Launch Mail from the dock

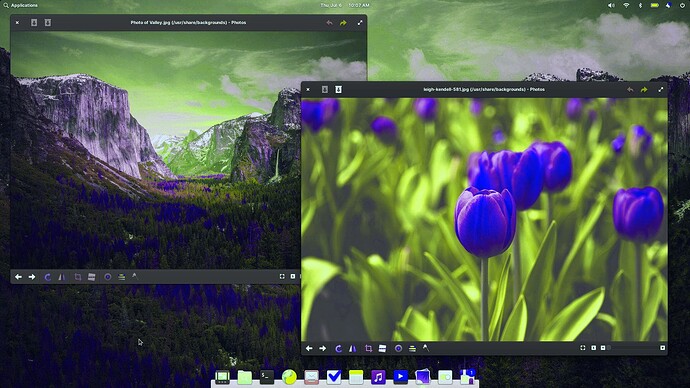point(312,377)
